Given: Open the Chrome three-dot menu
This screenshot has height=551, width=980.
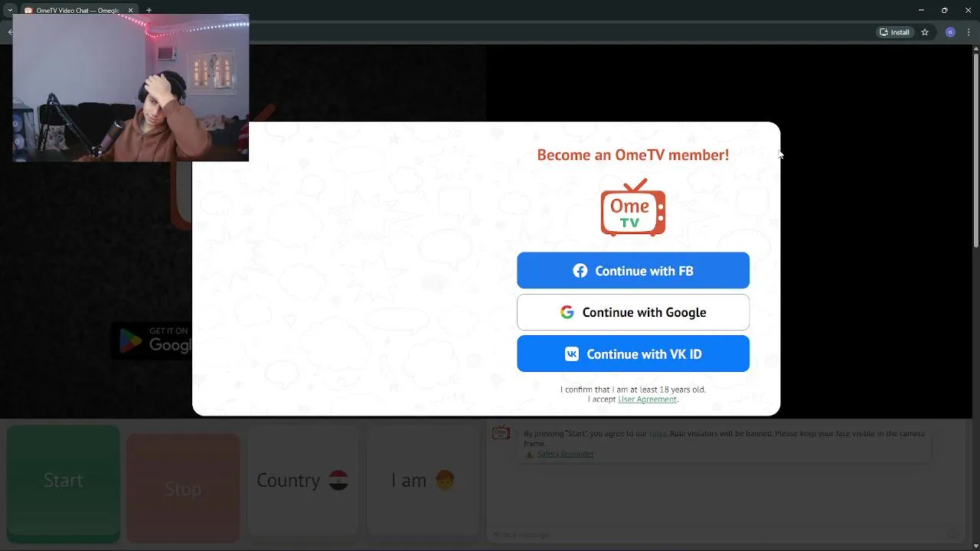Looking at the screenshot, I should (x=969, y=32).
